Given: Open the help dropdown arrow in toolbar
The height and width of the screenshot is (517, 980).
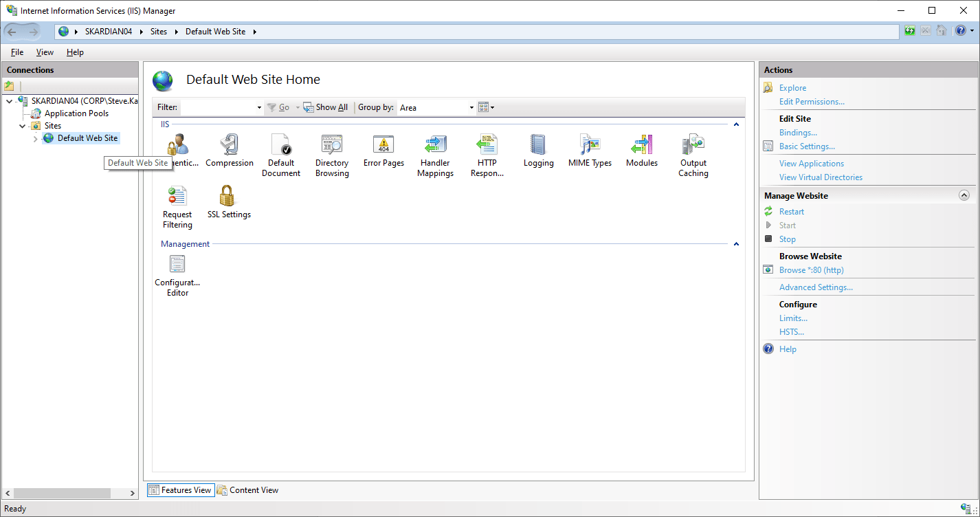Looking at the screenshot, I should coord(972,32).
